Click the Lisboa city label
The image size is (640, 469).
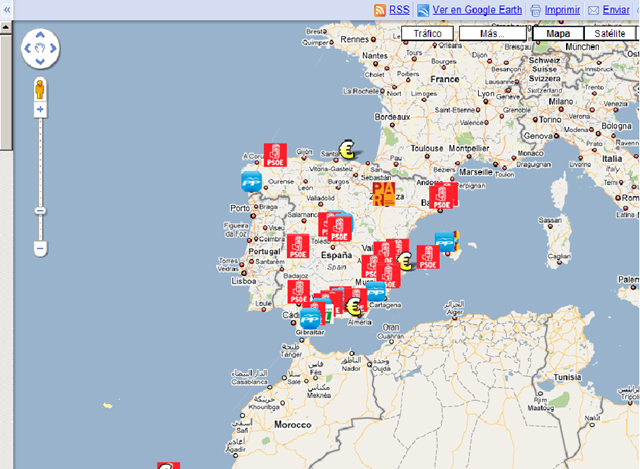tap(244, 281)
